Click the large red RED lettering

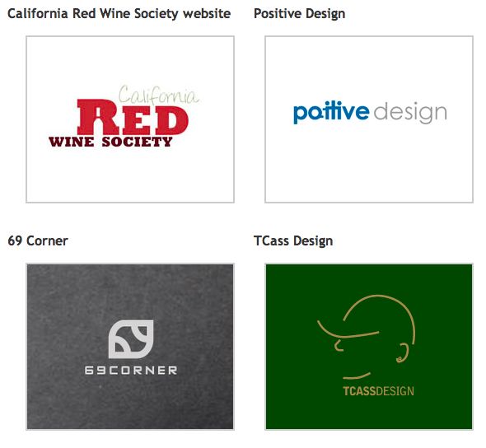[133, 117]
